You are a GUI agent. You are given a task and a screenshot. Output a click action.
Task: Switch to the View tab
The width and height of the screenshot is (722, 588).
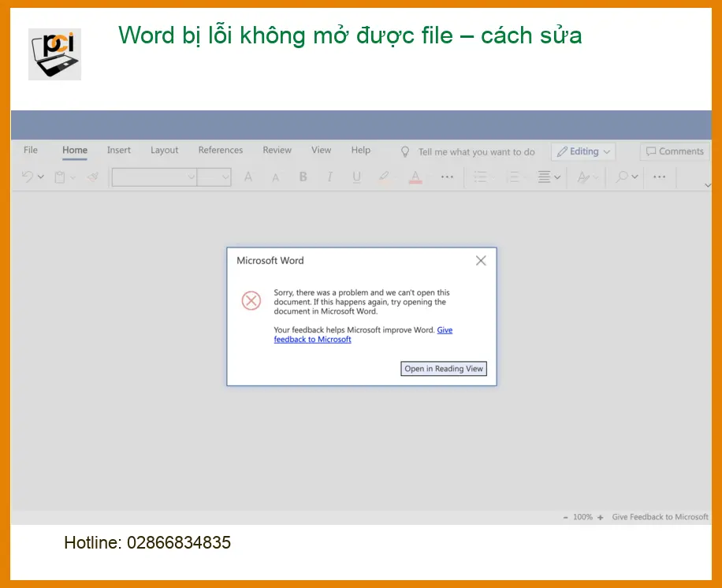[x=321, y=150]
